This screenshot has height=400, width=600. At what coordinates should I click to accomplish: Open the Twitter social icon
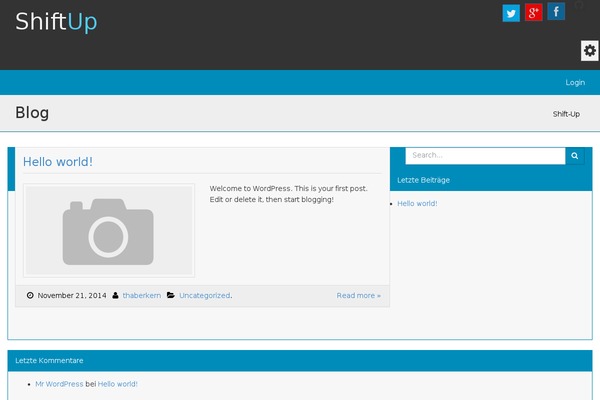pyautogui.click(x=511, y=13)
